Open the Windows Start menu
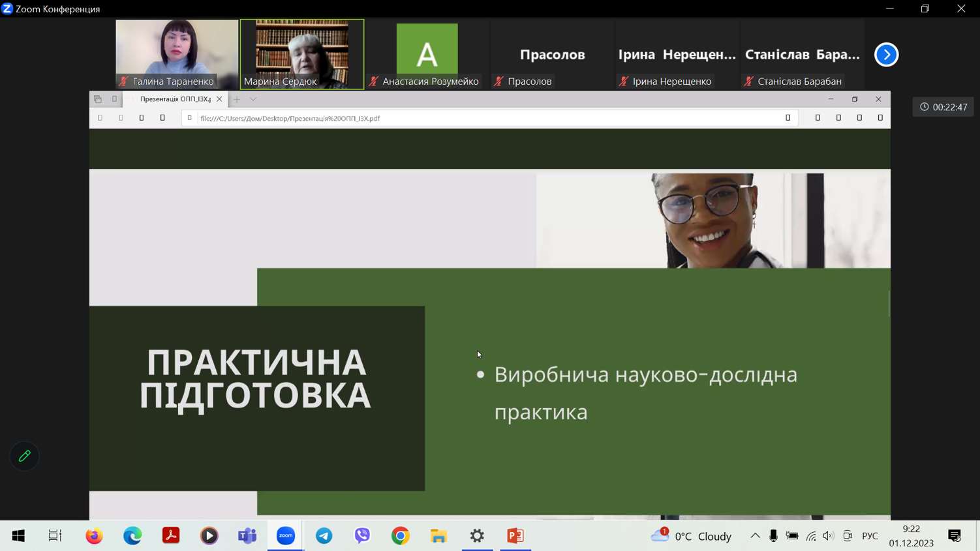 pyautogui.click(x=18, y=536)
